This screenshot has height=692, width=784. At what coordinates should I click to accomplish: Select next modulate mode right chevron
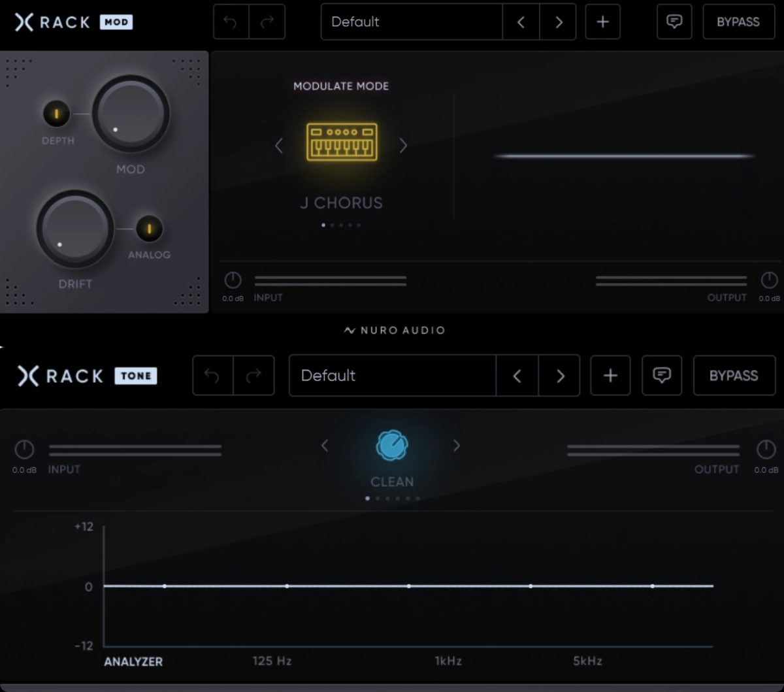tap(403, 146)
